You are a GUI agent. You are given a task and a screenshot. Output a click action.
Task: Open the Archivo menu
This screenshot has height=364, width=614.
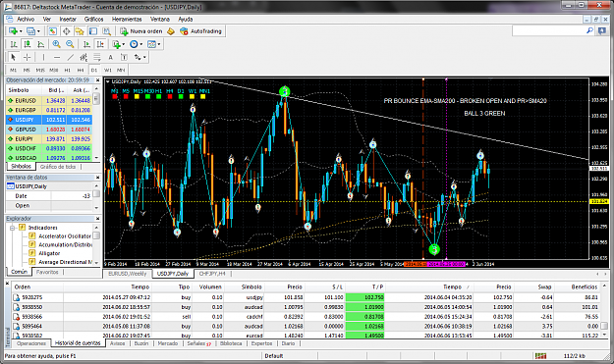point(26,20)
